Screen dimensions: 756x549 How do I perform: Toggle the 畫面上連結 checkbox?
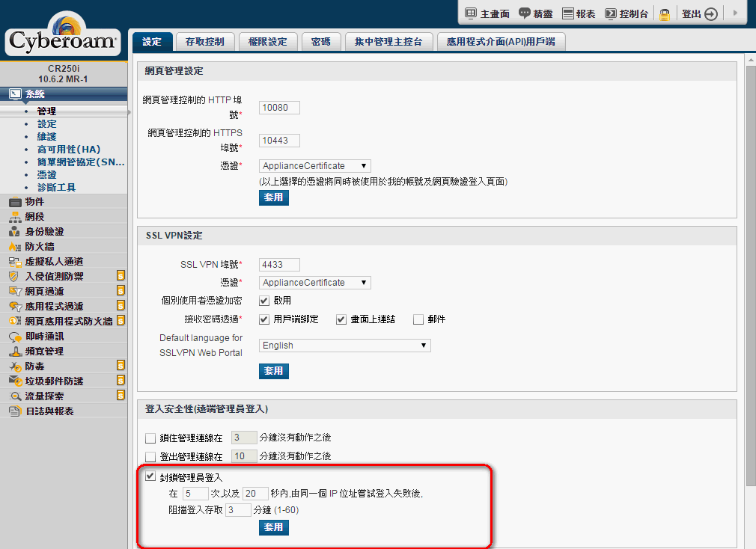pos(341,319)
